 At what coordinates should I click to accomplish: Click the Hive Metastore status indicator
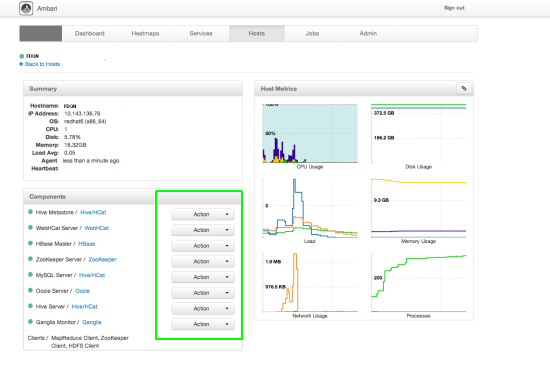30,212
